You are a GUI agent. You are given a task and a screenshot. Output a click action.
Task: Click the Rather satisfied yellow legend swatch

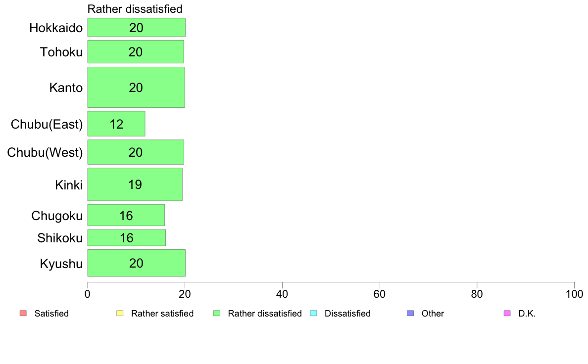120,313
